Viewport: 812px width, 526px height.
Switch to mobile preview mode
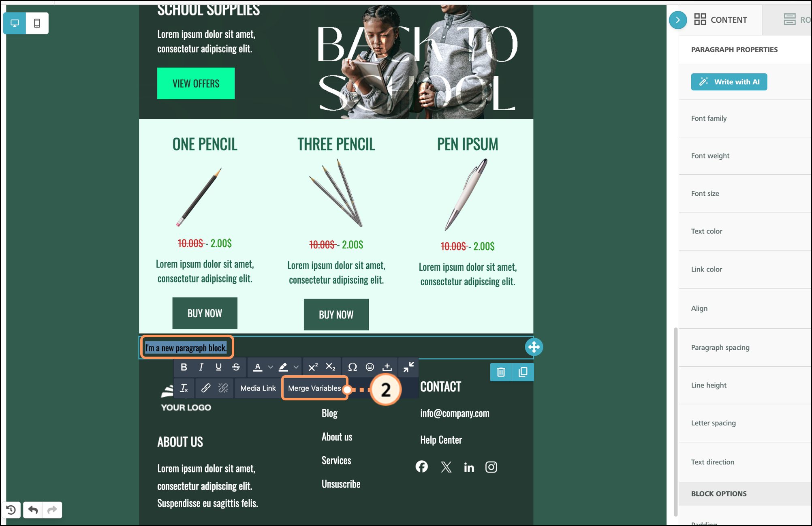(x=37, y=23)
